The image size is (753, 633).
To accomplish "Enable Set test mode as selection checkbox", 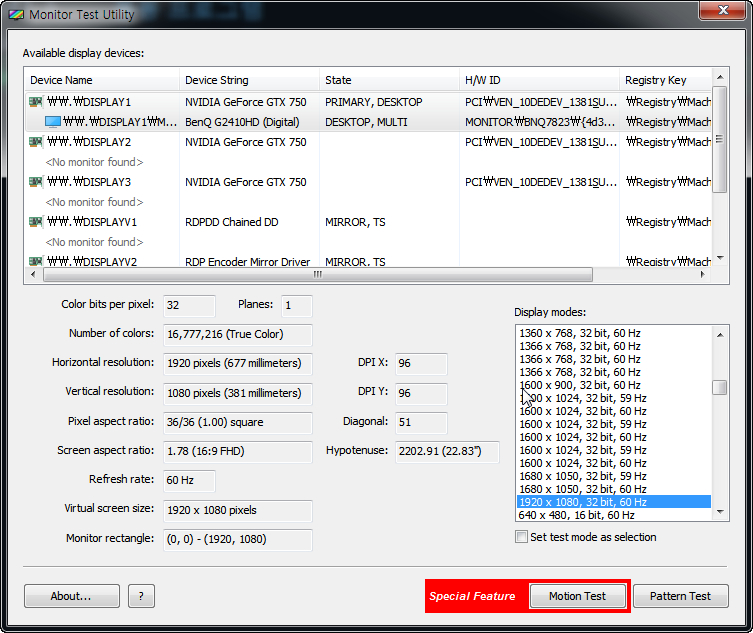I will (x=521, y=536).
